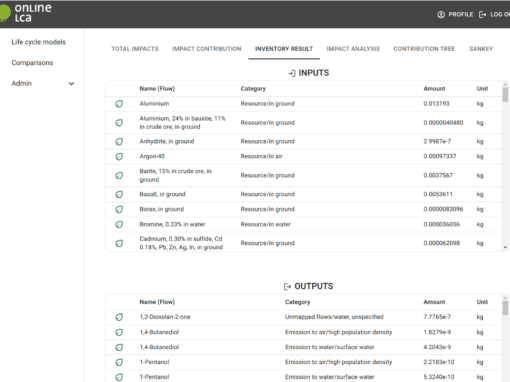510x382 pixels.
Task: Click the Outputs table scroll up arrow
Action: (505, 298)
